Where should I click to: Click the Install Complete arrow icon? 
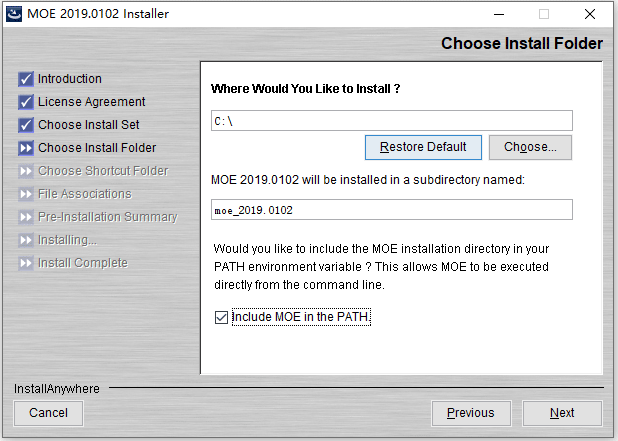[x=26, y=263]
